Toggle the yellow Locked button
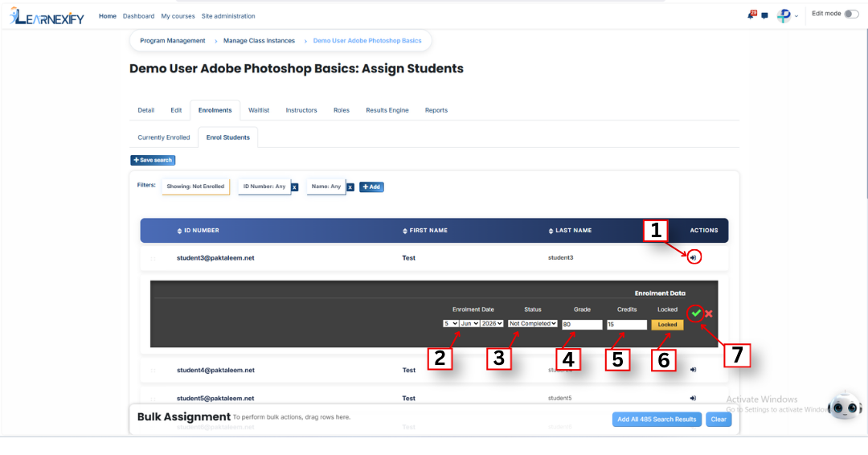The width and height of the screenshot is (868, 455). click(x=667, y=325)
